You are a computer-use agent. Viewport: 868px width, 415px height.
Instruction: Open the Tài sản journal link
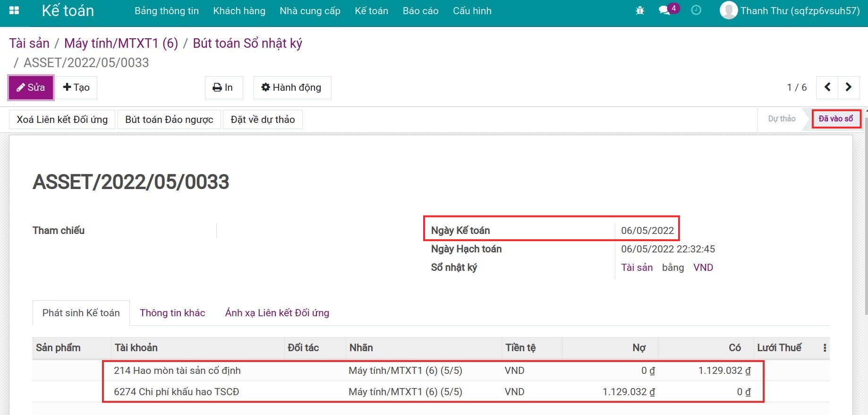(x=637, y=268)
